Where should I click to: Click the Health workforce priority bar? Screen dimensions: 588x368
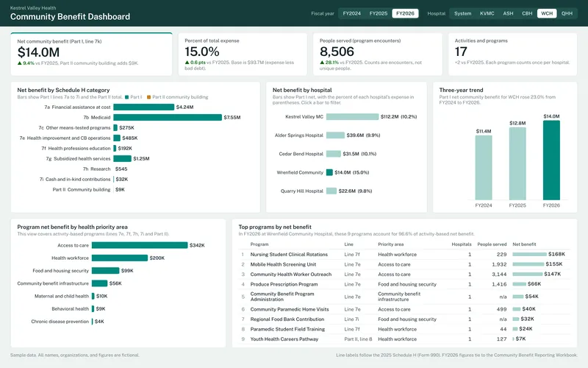(120, 258)
